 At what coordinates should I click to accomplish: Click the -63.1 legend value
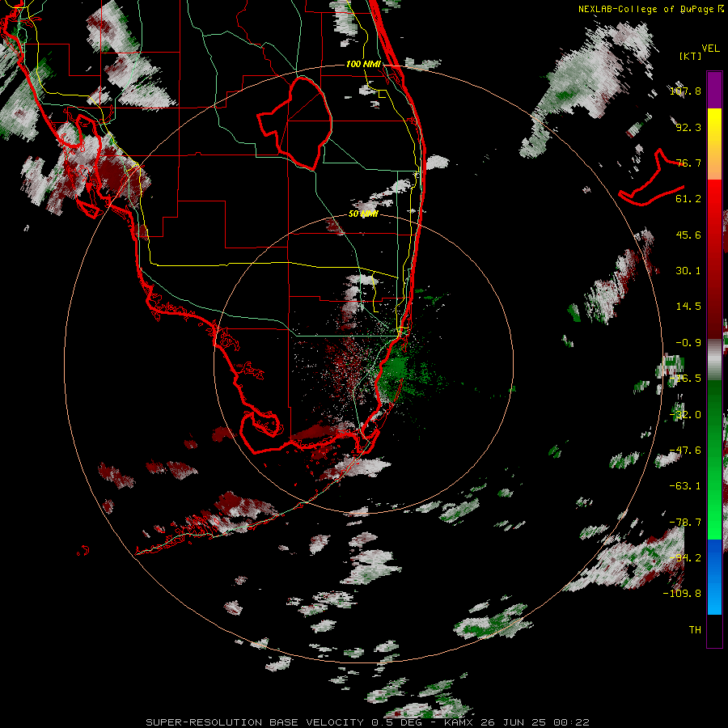tap(685, 486)
